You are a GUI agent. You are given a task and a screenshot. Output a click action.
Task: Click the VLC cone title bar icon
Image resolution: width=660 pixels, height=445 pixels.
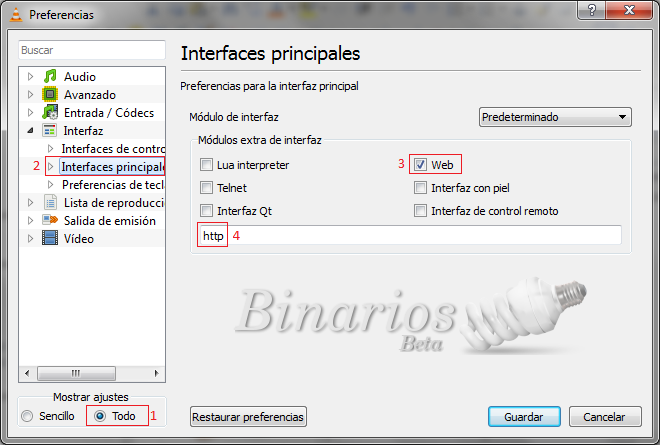[14, 14]
